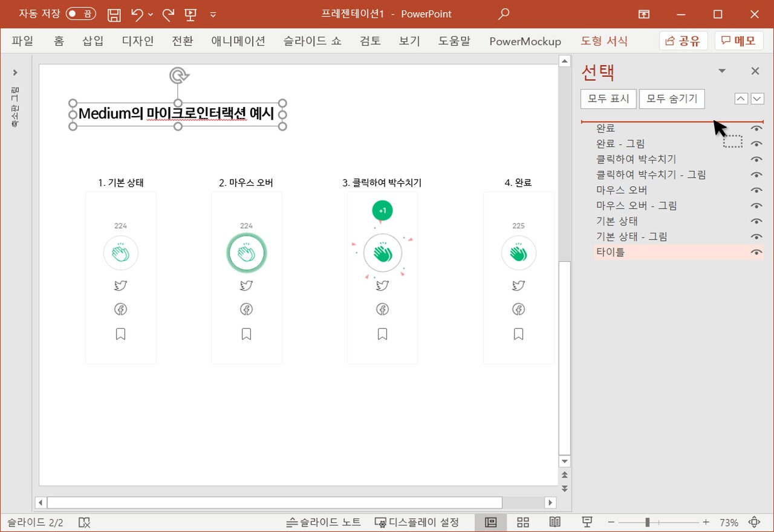The width and height of the screenshot is (774, 532).
Task: Hide the 타이틀 object
Action: [x=756, y=253]
